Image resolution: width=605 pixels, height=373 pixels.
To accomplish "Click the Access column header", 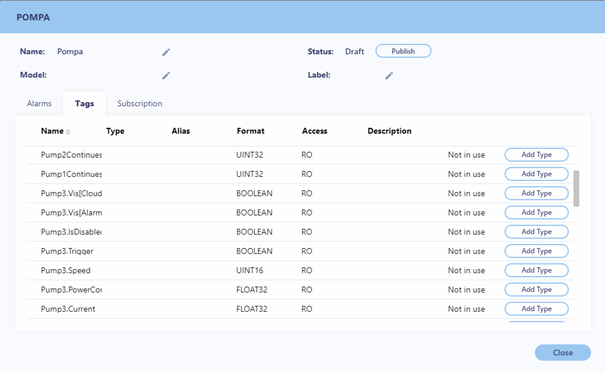I will 314,131.
